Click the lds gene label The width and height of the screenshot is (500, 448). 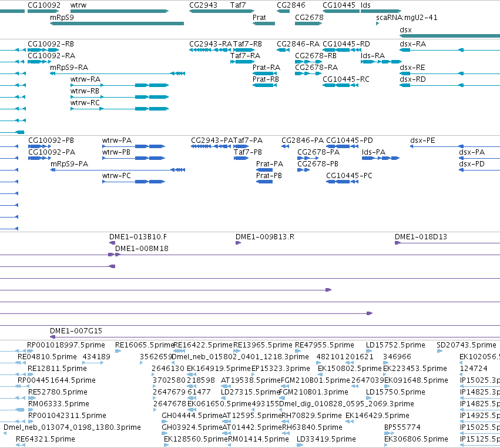click(x=365, y=5)
